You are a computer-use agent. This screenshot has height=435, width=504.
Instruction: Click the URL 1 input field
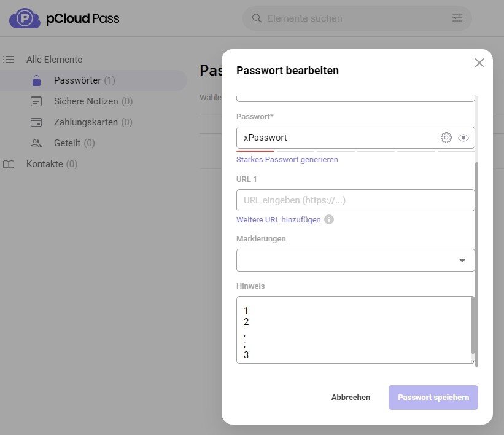click(x=355, y=200)
